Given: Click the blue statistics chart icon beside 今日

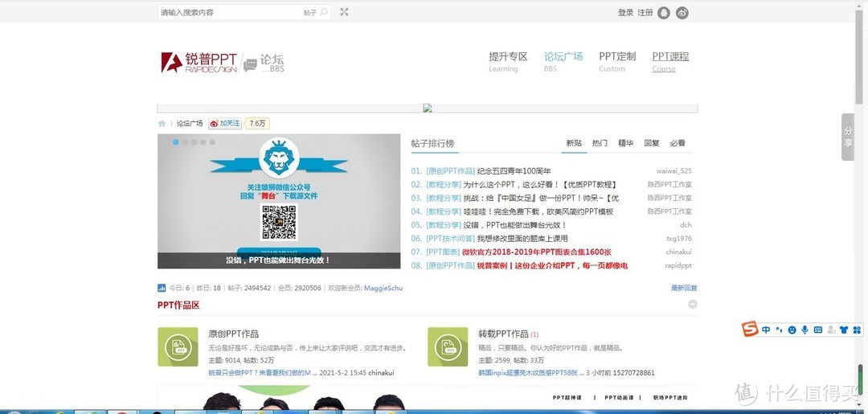Looking at the screenshot, I should coord(162,288).
